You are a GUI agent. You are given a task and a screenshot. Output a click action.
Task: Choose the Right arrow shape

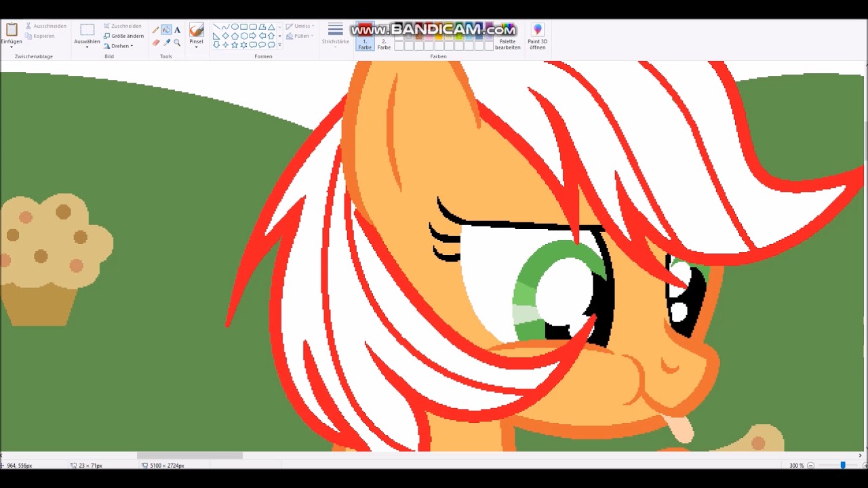click(x=253, y=36)
